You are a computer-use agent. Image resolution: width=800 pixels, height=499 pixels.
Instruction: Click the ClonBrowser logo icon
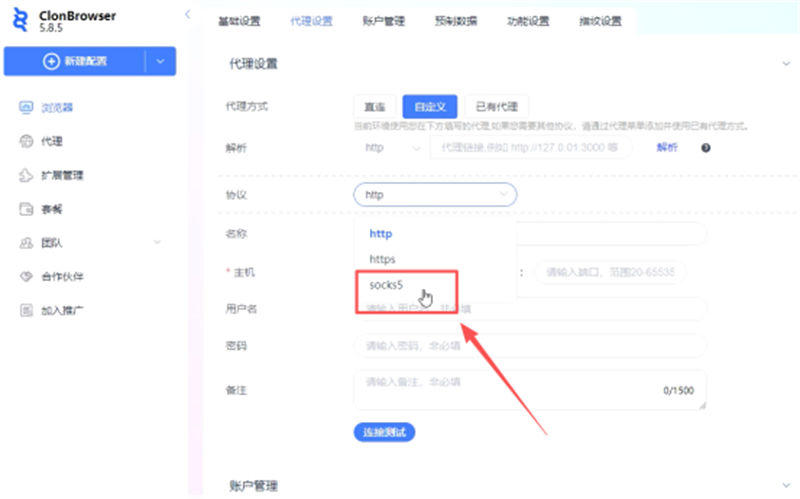(20, 19)
